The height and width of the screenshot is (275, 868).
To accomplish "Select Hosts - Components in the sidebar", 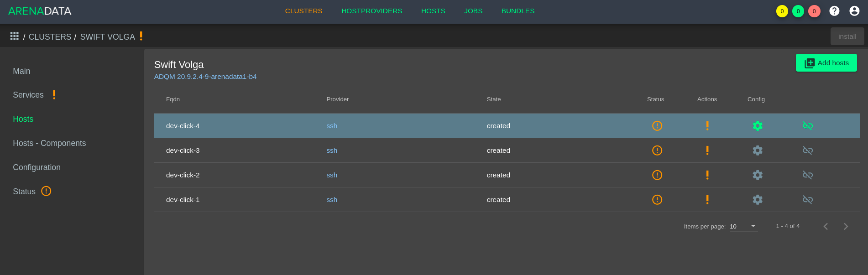I will point(49,143).
